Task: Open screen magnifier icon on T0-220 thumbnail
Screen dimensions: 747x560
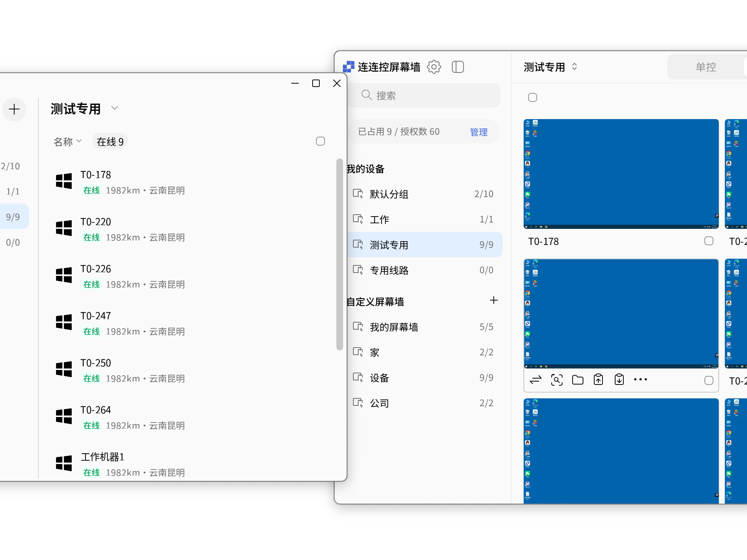Action: (557, 379)
